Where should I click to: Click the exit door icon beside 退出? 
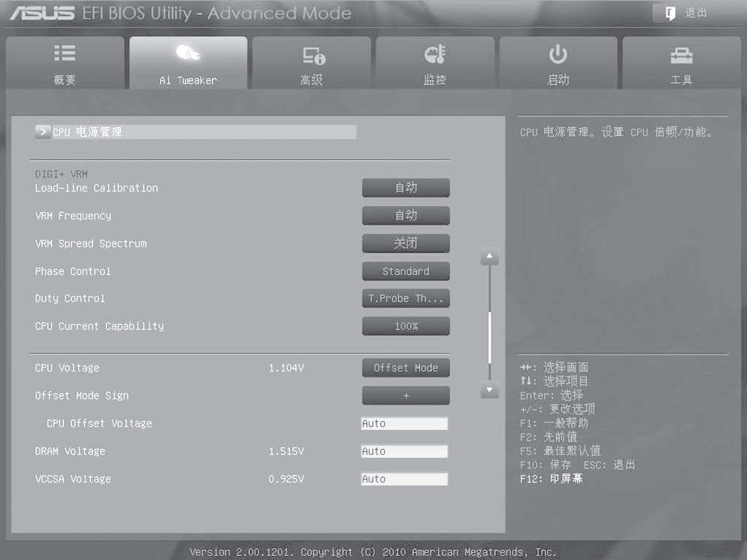pos(670,14)
